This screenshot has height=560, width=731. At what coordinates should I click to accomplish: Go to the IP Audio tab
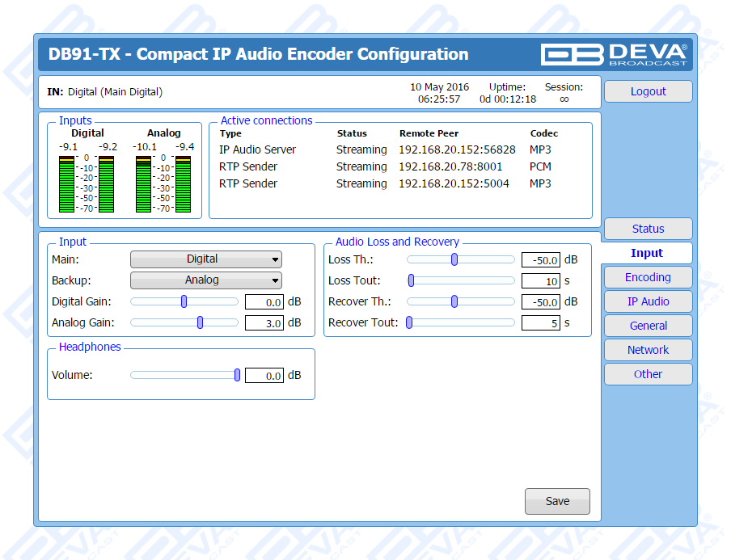tap(648, 301)
